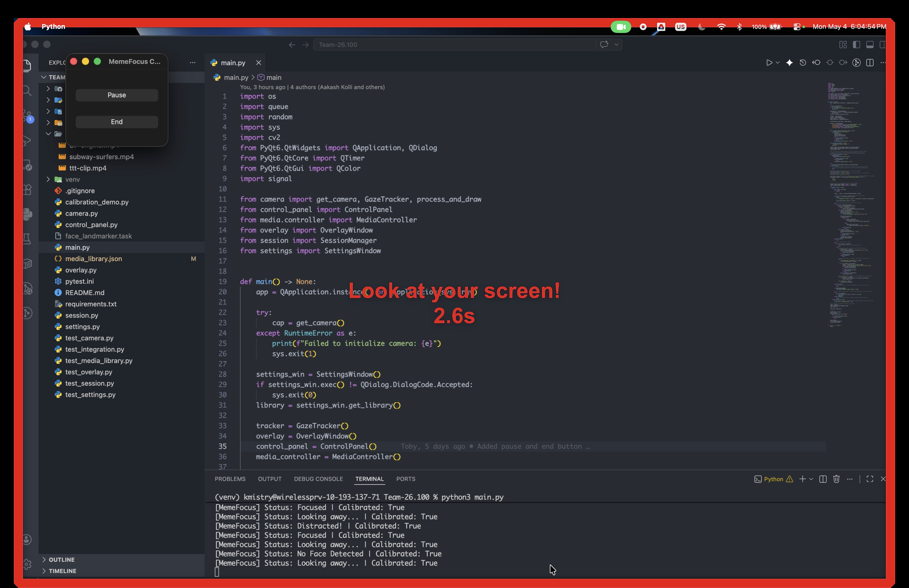This screenshot has height=588, width=909.
Task: Switch to the PORTS panel tab
Action: click(x=406, y=479)
